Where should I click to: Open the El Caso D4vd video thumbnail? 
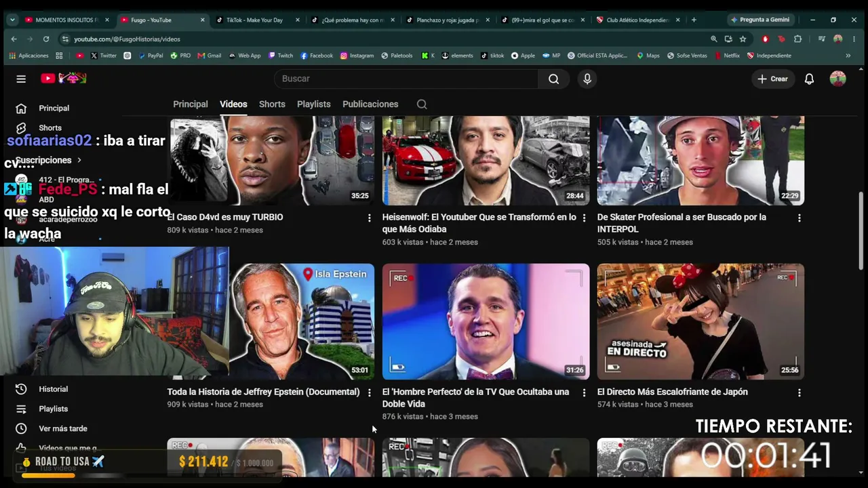[271, 161]
